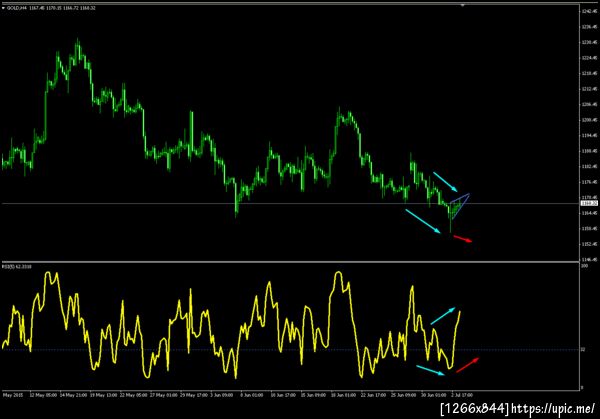Click the RSI 32 level label
The width and height of the screenshot is (600, 419).
[x=583, y=349]
